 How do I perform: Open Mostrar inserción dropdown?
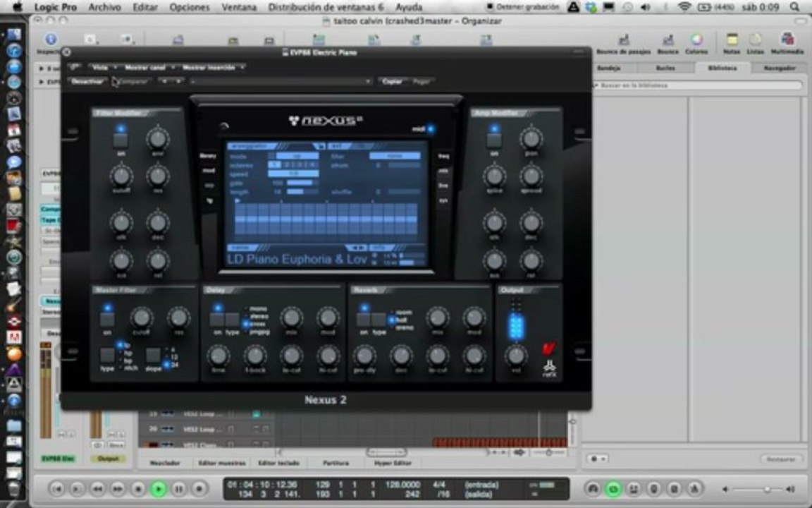coord(212,68)
